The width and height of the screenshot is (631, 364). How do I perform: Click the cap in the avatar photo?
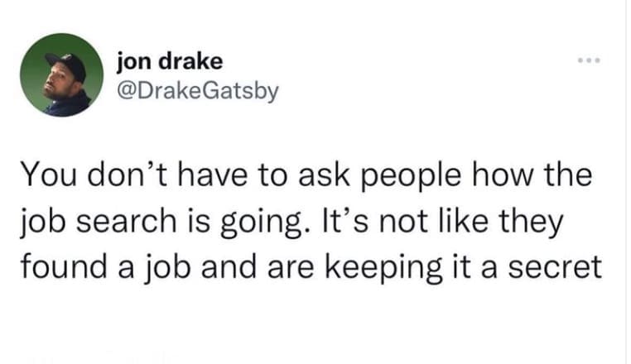[66, 65]
